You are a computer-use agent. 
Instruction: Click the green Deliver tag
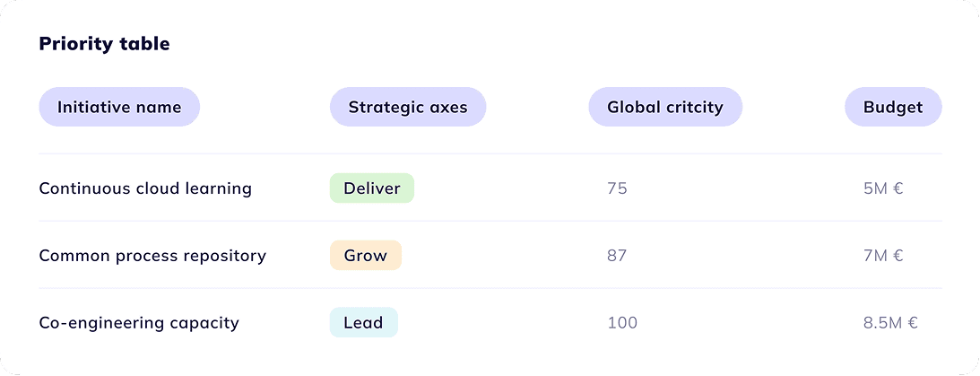372,188
